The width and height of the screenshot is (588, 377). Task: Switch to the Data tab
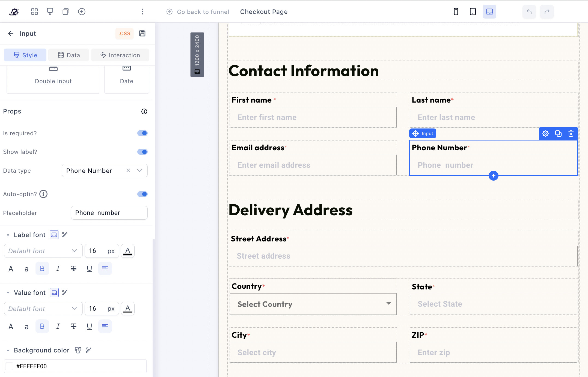(x=69, y=55)
